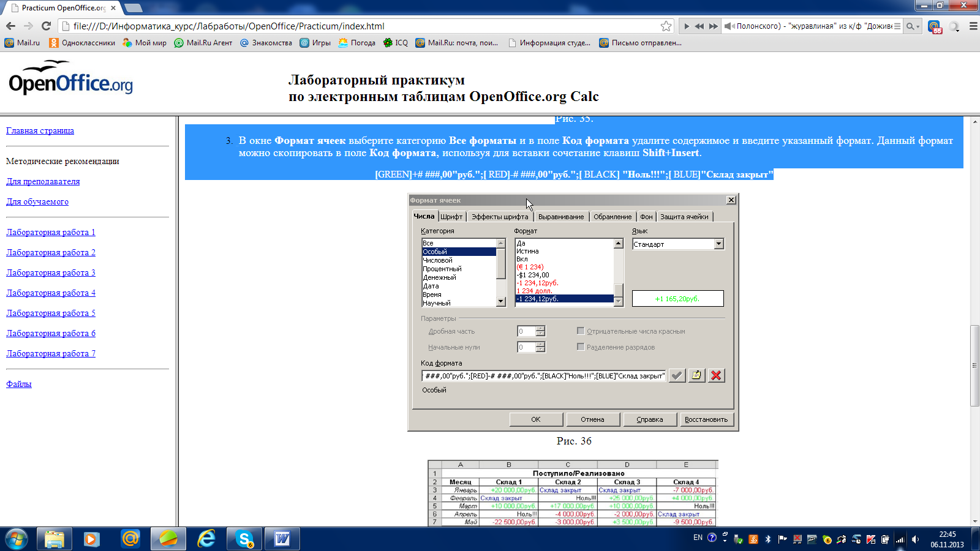Click the media fast-forward button in toolbar
The width and height of the screenshot is (980, 551).
[713, 26]
